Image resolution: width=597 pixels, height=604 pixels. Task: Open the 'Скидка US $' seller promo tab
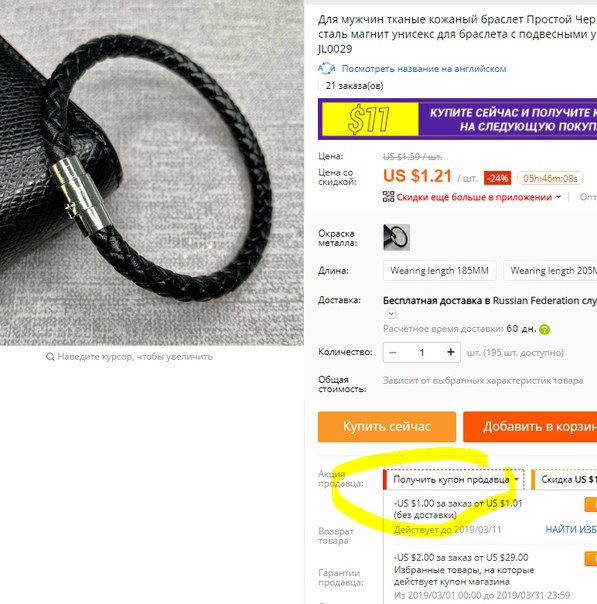click(565, 480)
